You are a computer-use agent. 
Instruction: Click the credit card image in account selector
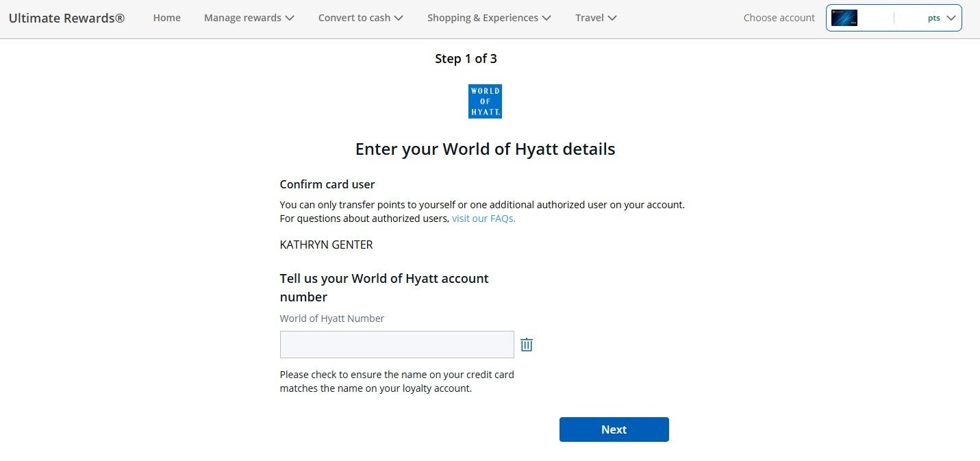tap(844, 17)
